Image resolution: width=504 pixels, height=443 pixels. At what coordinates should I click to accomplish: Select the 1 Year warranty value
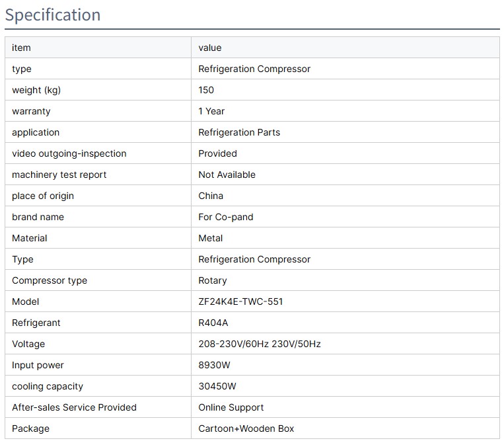(x=211, y=111)
